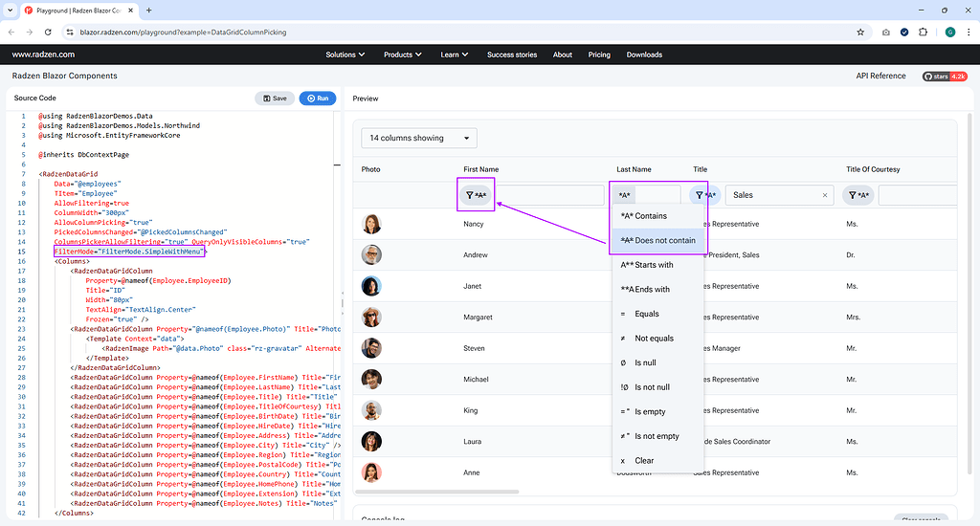Click the Save button
980x526 pixels.
[275, 99]
